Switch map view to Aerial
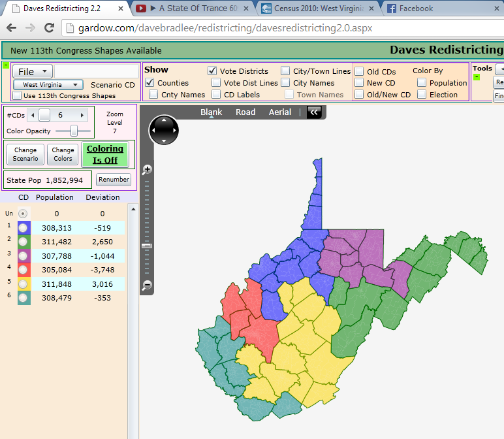 point(280,112)
